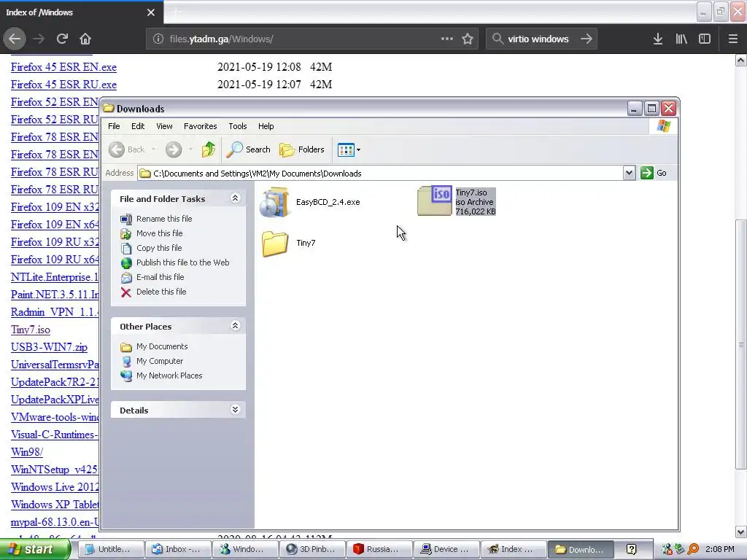Click the Firefox scrollbar down arrow
This screenshot has width=747, height=560.
pos(741,532)
